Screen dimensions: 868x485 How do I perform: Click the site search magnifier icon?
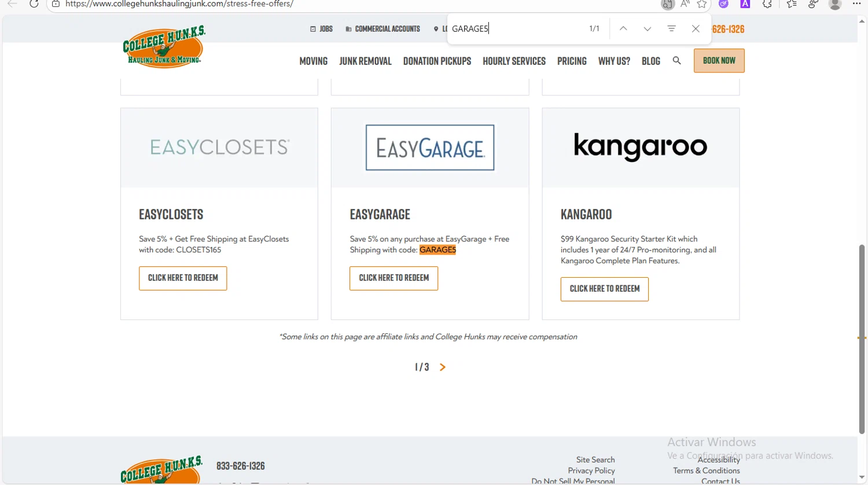(676, 61)
